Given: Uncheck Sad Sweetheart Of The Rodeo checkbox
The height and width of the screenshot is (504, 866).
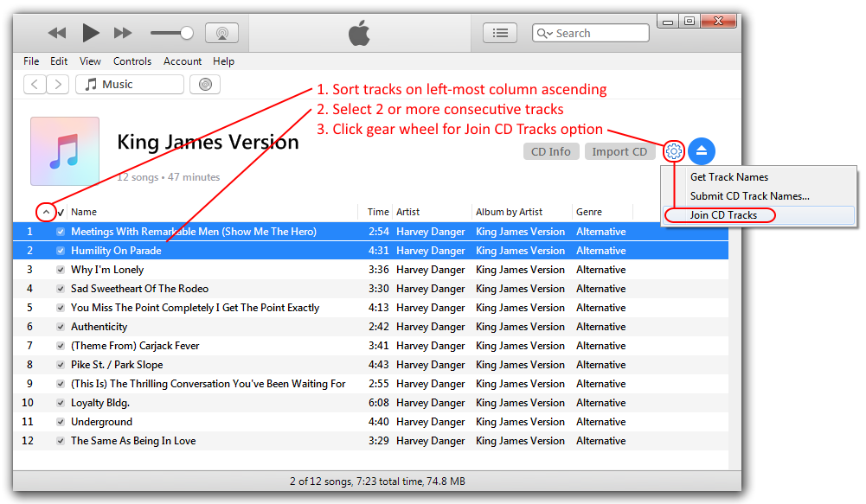Looking at the screenshot, I should (61, 289).
